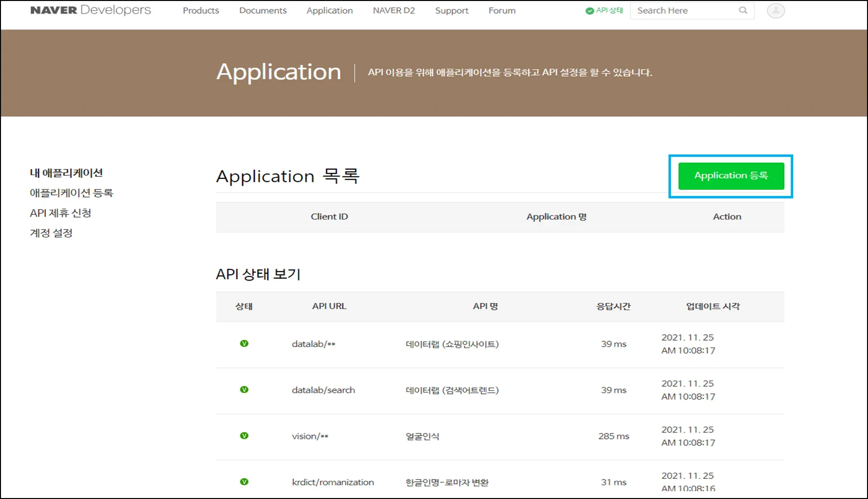
Task: Open the Forum link
Action: pos(502,11)
